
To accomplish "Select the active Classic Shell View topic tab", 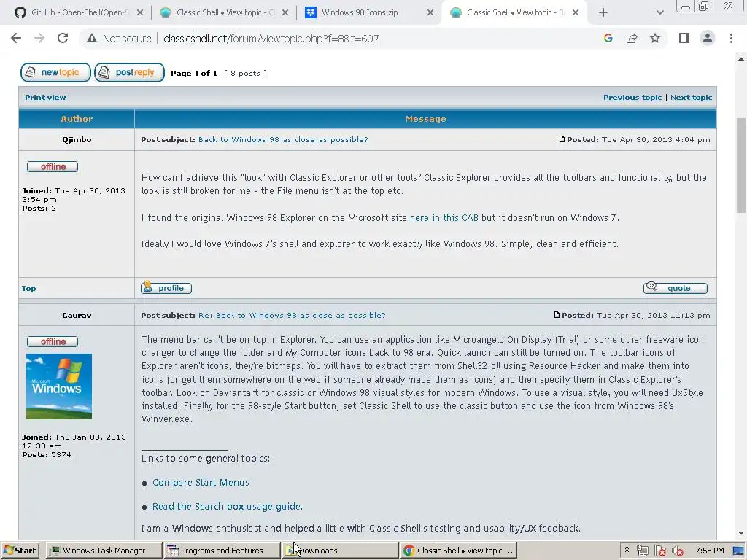I will [x=508, y=12].
